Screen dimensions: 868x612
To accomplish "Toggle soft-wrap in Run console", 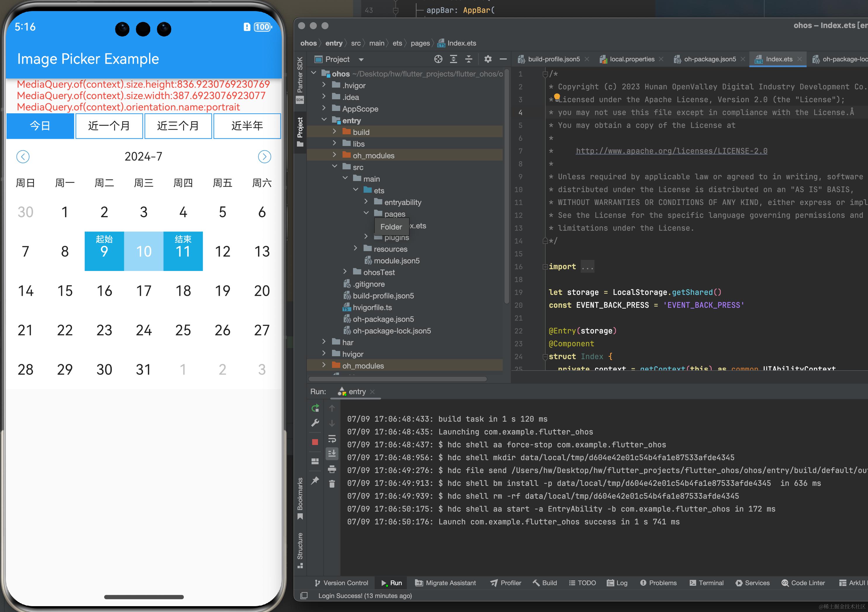I will click(x=332, y=439).
